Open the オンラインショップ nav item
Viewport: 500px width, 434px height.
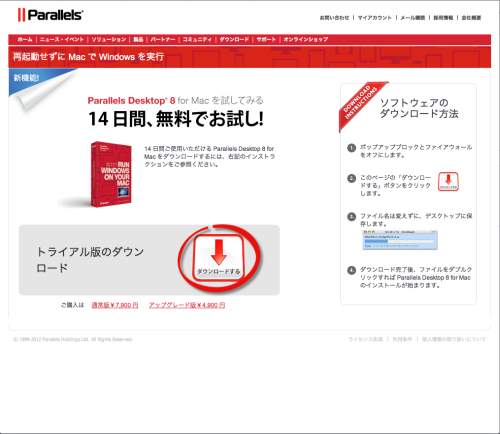[306, 39]
